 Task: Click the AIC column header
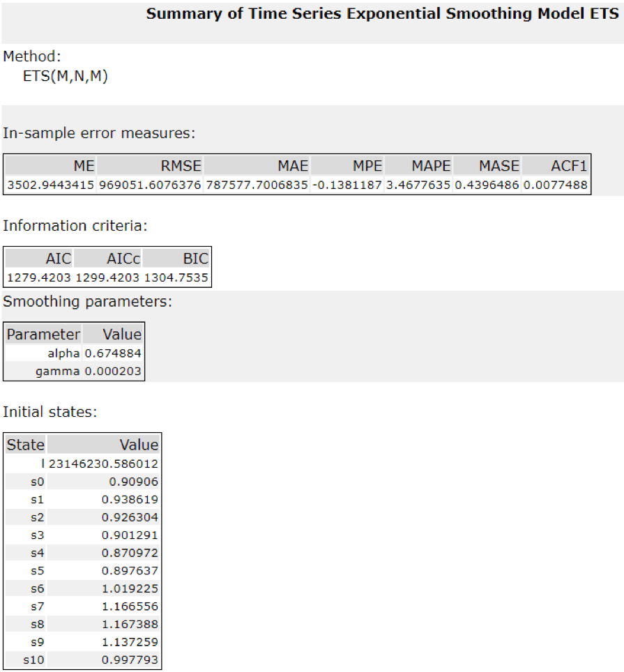(59, 259)
